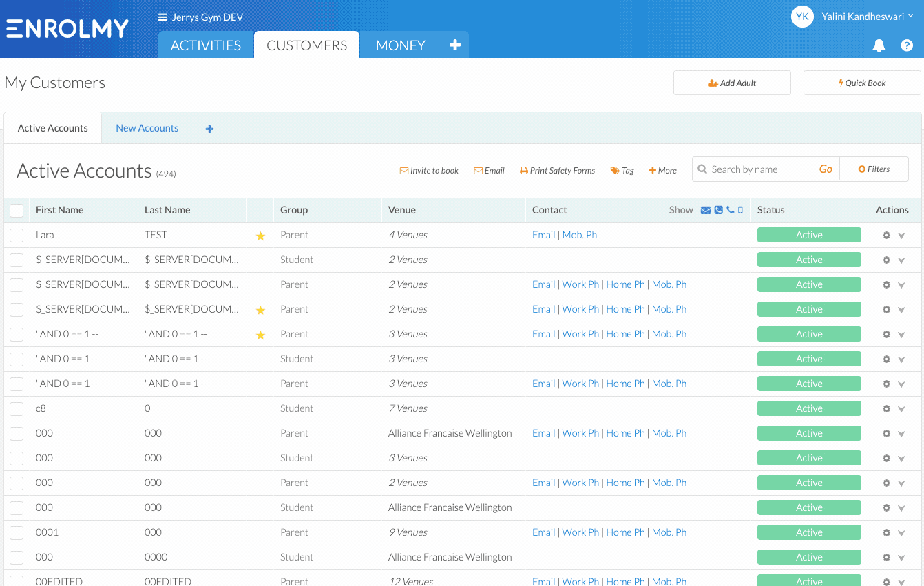The image size is (924, 586).
Task: Click the Email toolbar action
Action: (489, 170)
